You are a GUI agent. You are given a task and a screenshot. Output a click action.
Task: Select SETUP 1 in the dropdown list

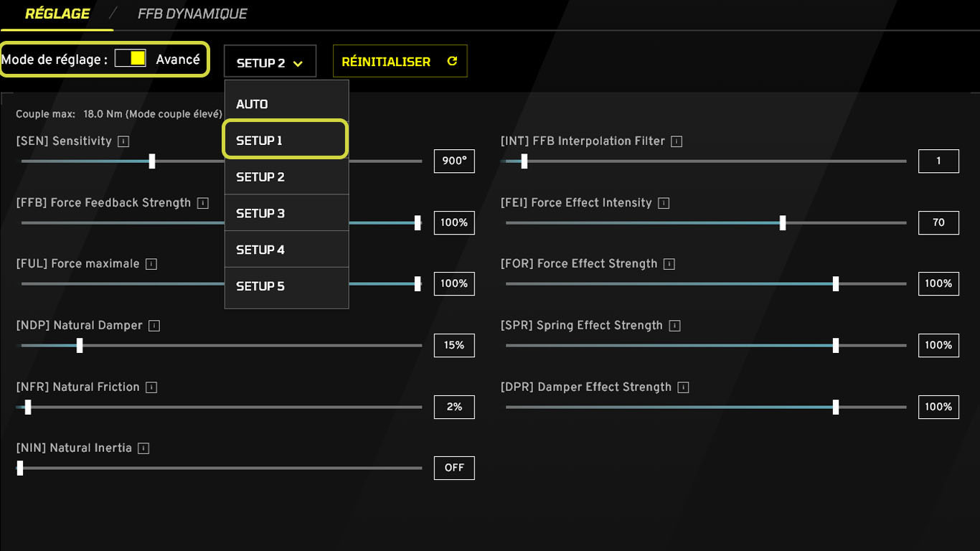point(286,140)
